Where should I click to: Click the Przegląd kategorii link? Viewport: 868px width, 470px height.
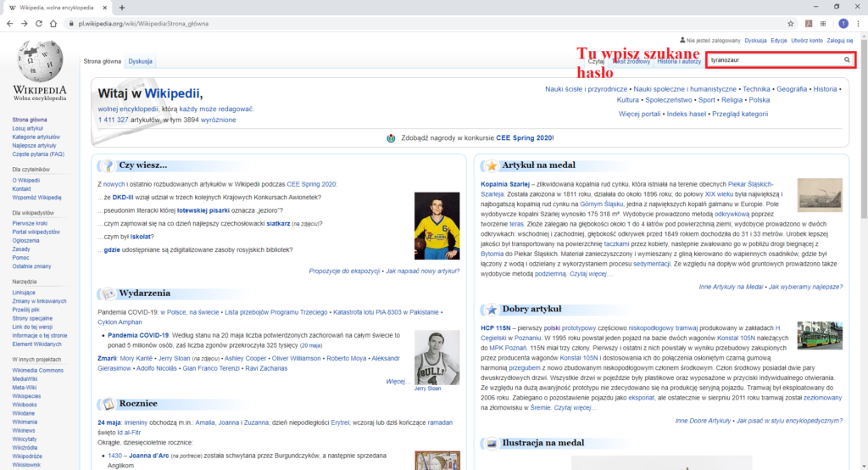[x=740, y=115]
